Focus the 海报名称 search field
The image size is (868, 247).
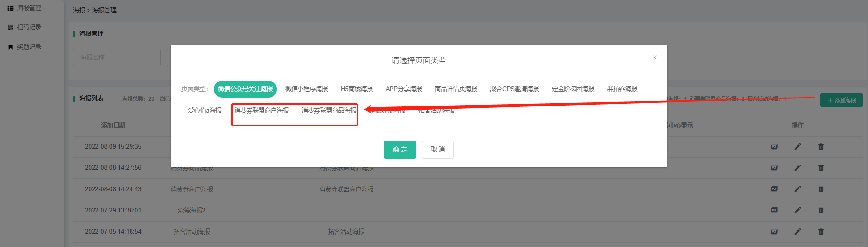pos(117,58)
